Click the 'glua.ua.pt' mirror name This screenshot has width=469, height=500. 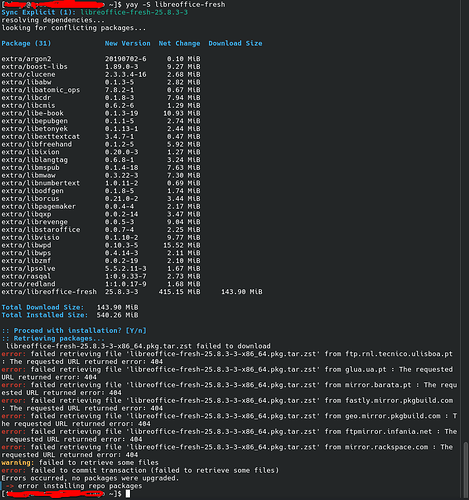coord(366,370)
